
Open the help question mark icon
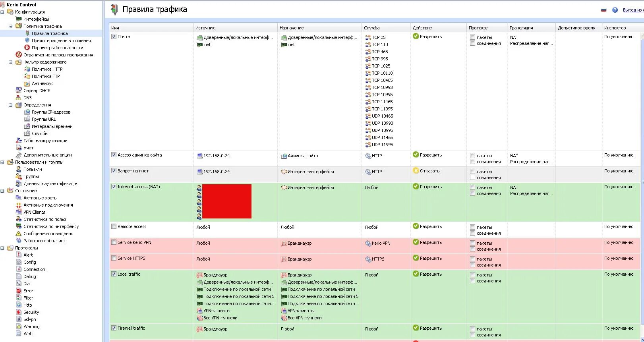(x=615, y=10)
